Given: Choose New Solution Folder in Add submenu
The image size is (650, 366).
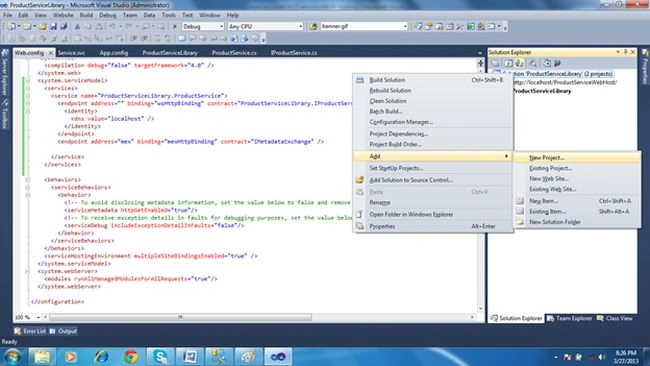Looking at the screenshot, I should click(x=577, y=222).
